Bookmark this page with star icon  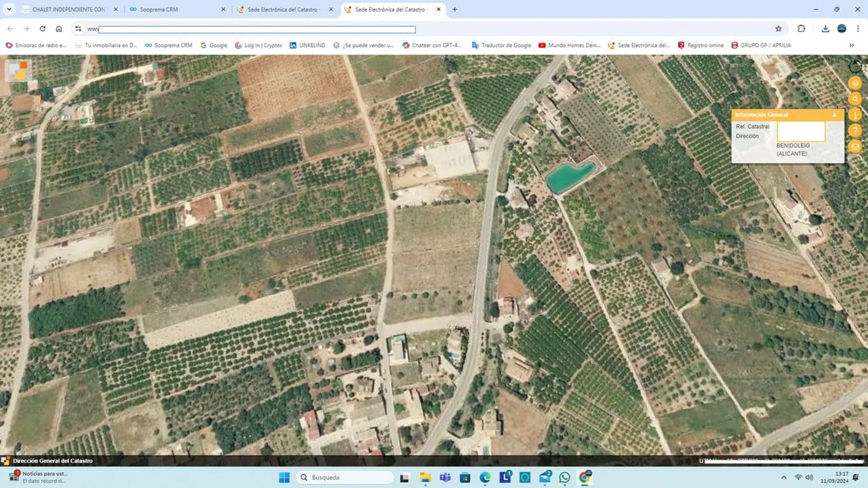pos(778,29)
